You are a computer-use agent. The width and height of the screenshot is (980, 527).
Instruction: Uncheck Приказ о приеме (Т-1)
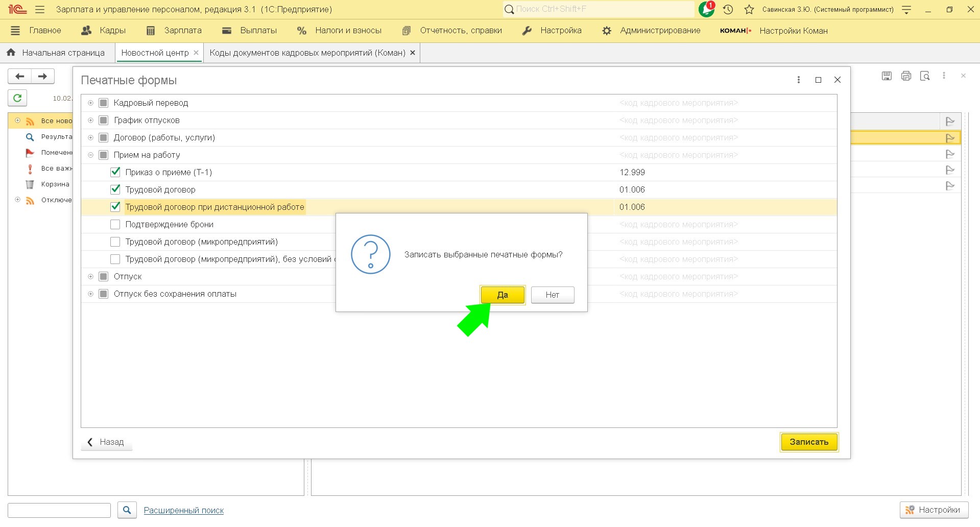(115, 172)
